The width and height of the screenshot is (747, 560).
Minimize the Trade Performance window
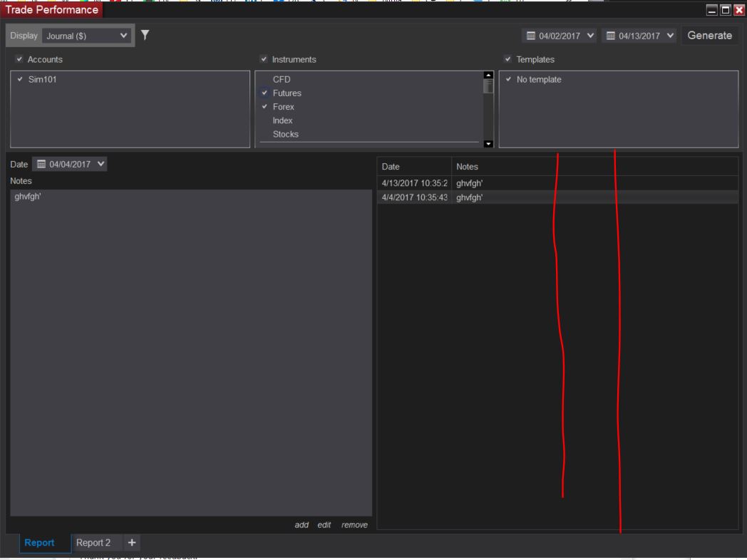coord(712,10)
